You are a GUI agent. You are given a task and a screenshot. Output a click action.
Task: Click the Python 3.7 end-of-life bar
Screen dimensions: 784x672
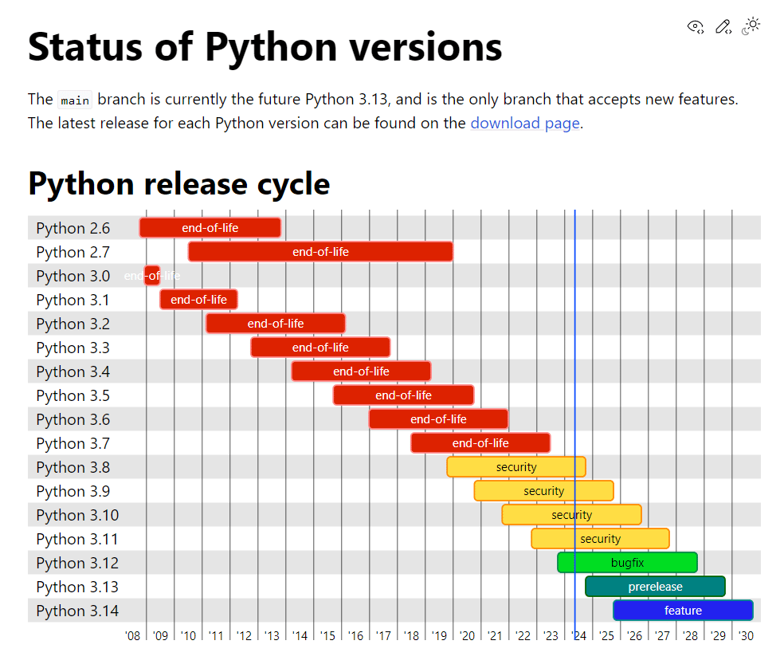pos(480,443)
